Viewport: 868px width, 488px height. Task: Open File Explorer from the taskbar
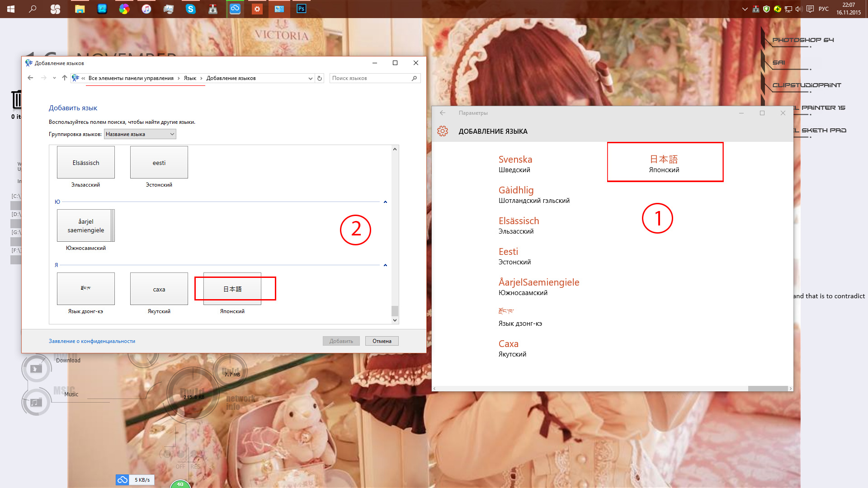coord(80,9)
